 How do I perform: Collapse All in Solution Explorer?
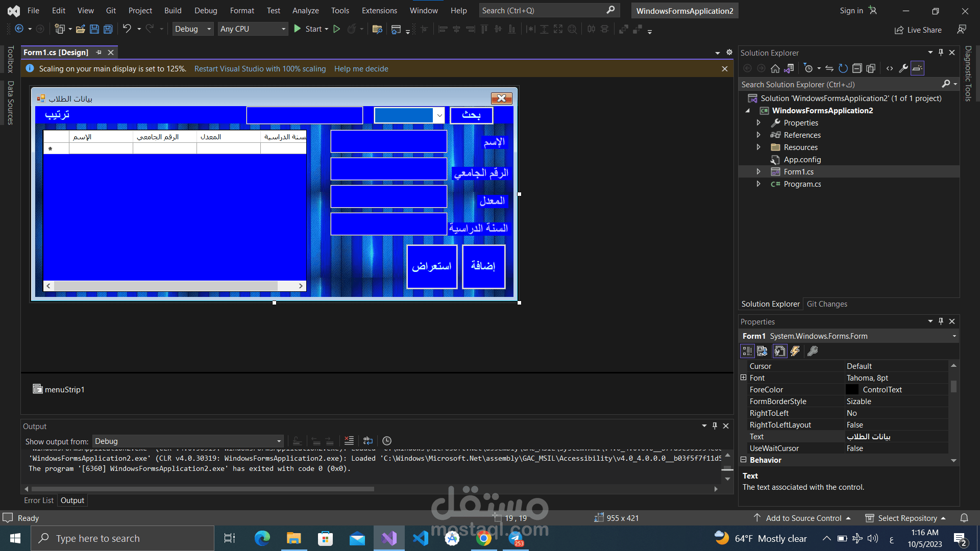point(857,68)
